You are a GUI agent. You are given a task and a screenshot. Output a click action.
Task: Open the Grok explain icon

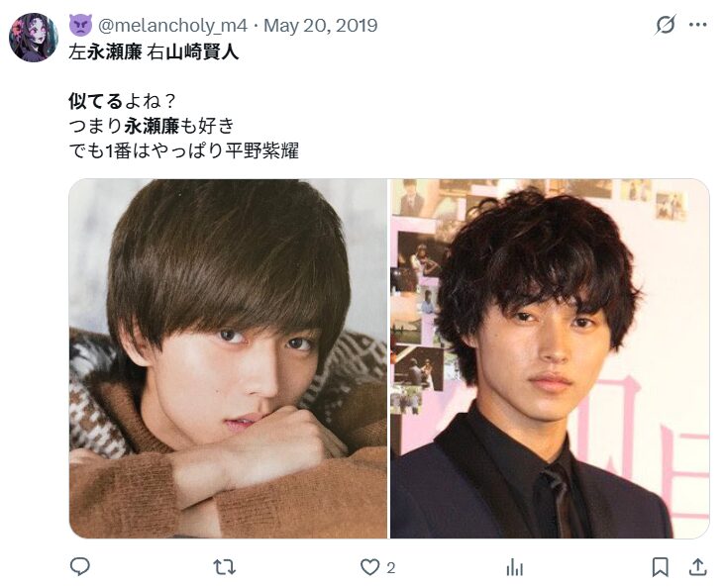click(666, 25)
